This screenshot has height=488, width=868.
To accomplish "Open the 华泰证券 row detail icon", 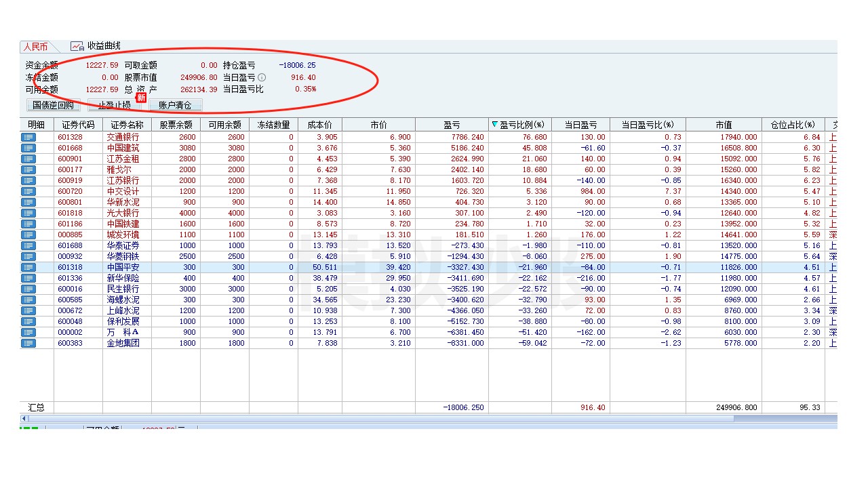I will [28, 245].
